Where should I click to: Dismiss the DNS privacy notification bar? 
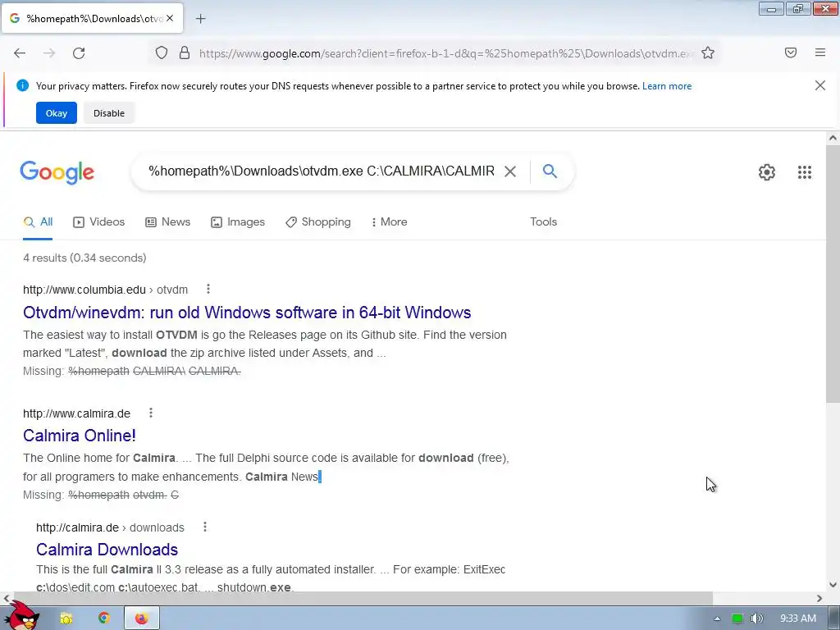coord(819,85)
